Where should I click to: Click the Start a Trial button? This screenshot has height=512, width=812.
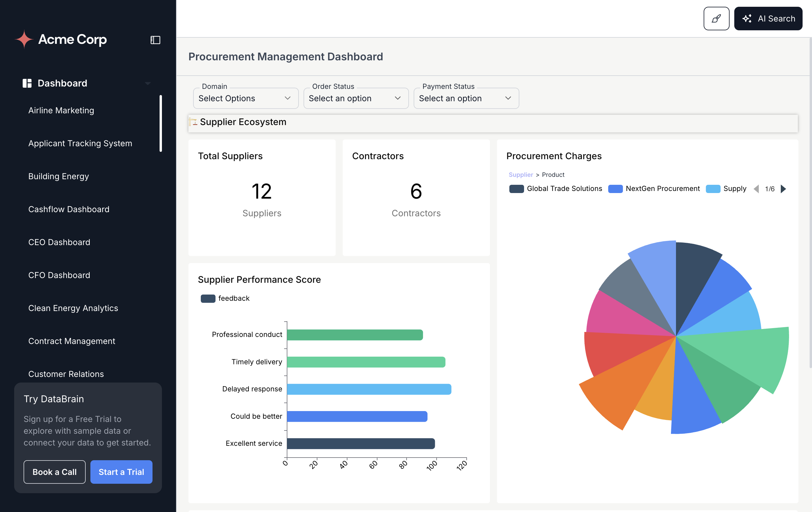click(121, 472)
